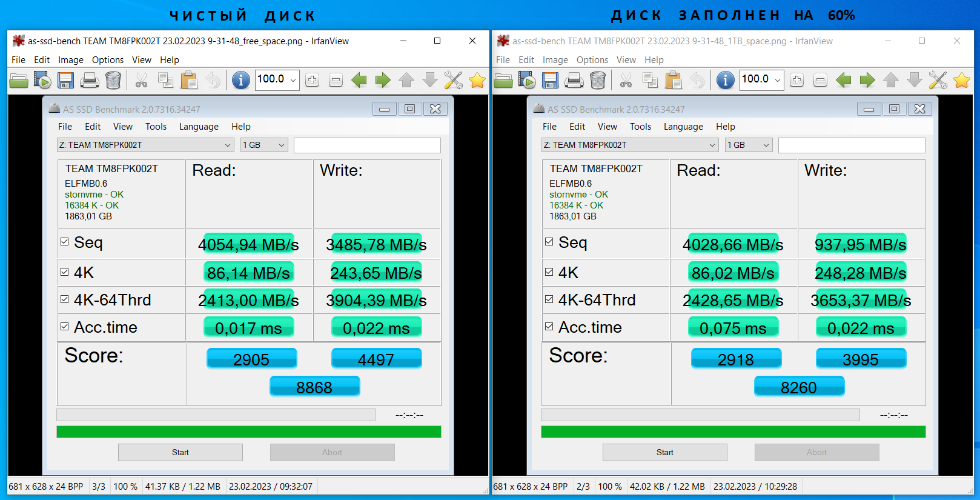Open the Language menu in free_space AS SSD Benchmark

click(x=199, y=127)
